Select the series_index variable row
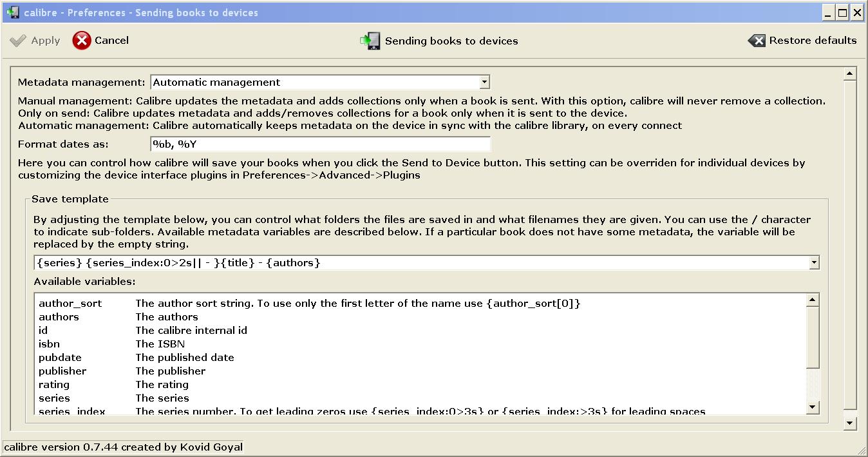Viewport: 868px width, 457px height. click(x=420, y=410)
